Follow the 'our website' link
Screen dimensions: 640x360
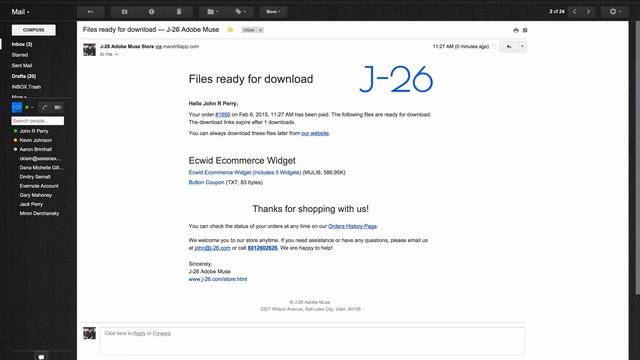tap(315, 133)
